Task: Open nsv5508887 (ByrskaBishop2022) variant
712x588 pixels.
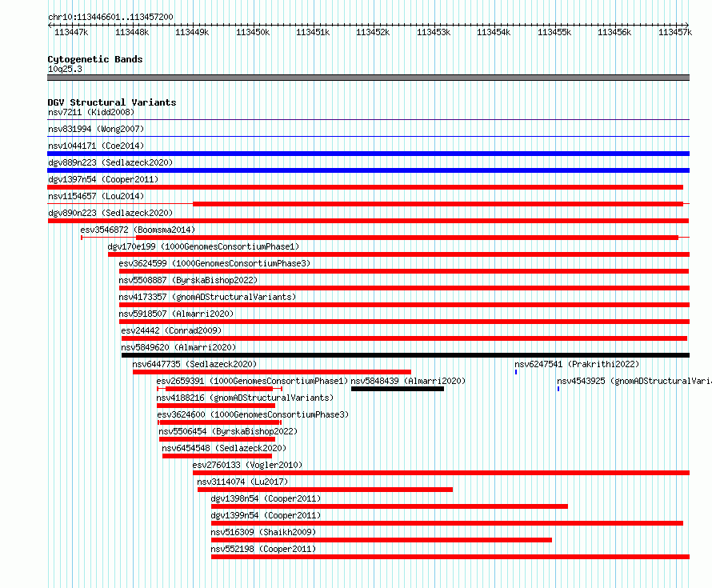Action: [x=188, y=280]
